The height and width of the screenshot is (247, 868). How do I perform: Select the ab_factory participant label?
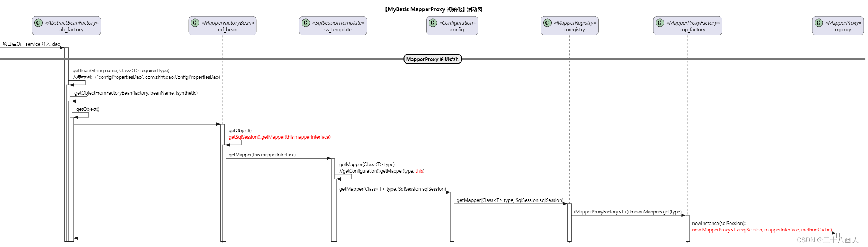(72, 30)
